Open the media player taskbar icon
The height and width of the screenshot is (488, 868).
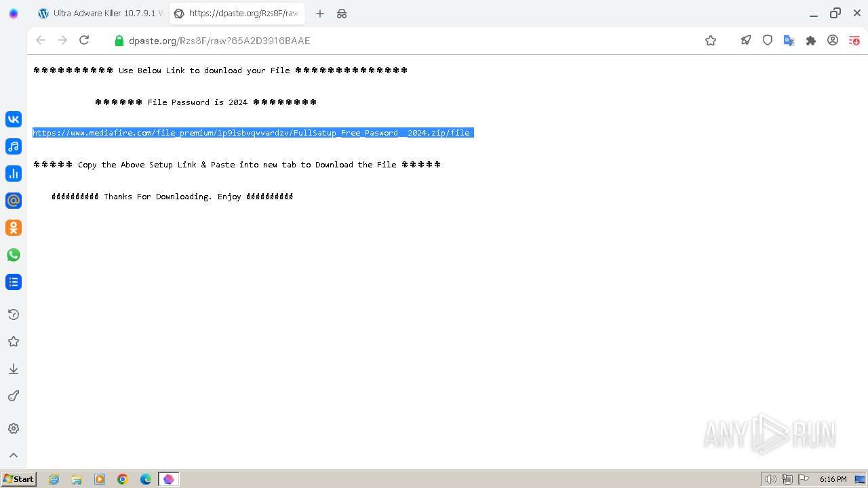pos(100,479)
